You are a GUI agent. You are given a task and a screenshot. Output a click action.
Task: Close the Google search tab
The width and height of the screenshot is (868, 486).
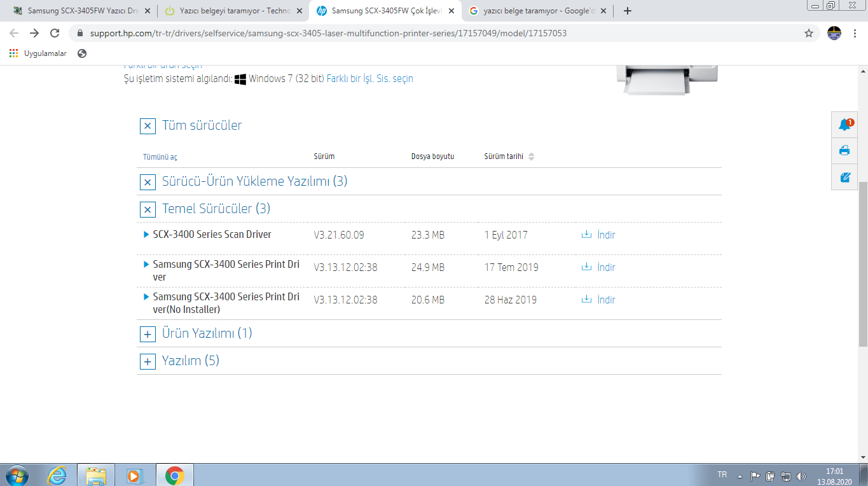pyautogui.click(x=604, y=11)
